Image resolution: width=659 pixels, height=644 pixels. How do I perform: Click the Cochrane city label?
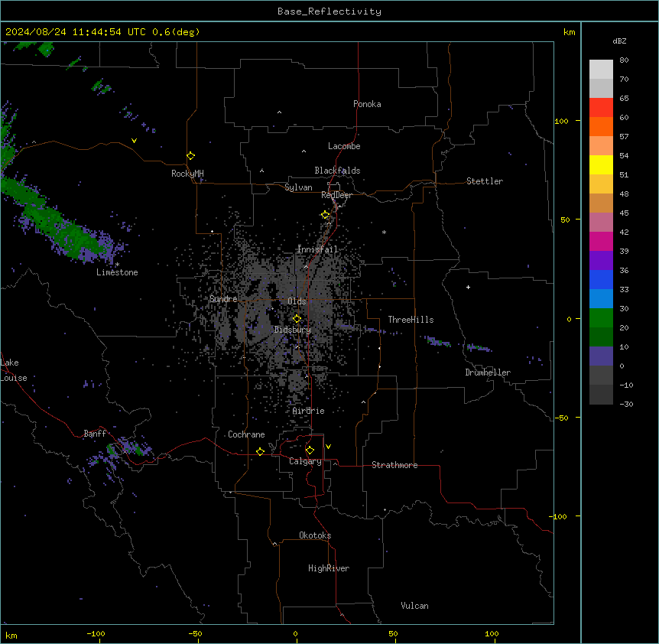(246, 434)
